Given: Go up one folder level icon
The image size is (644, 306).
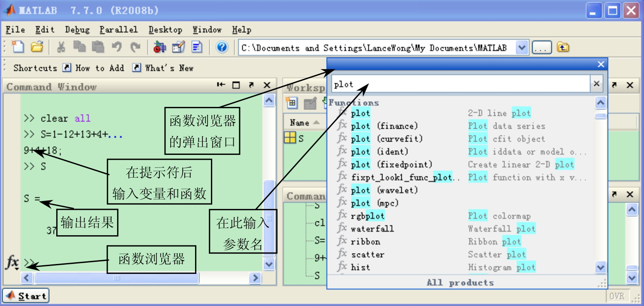Looking at the screenshot, I should [563, 48].
